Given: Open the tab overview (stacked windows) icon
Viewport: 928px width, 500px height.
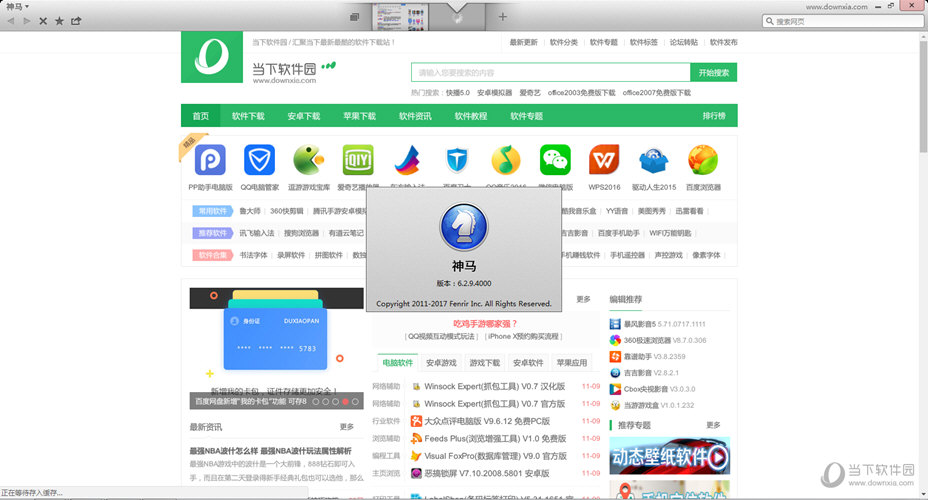Looking at the screenshot, I should click(354, 17).
